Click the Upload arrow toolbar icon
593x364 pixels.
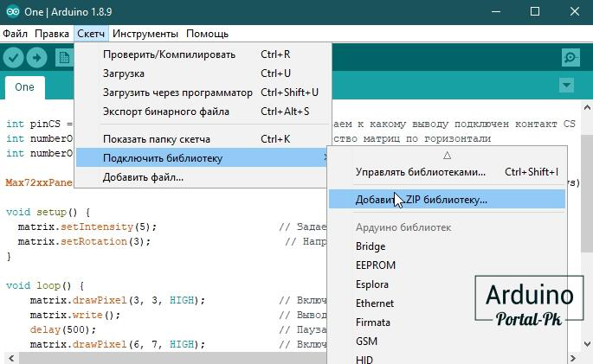(36, 58)
